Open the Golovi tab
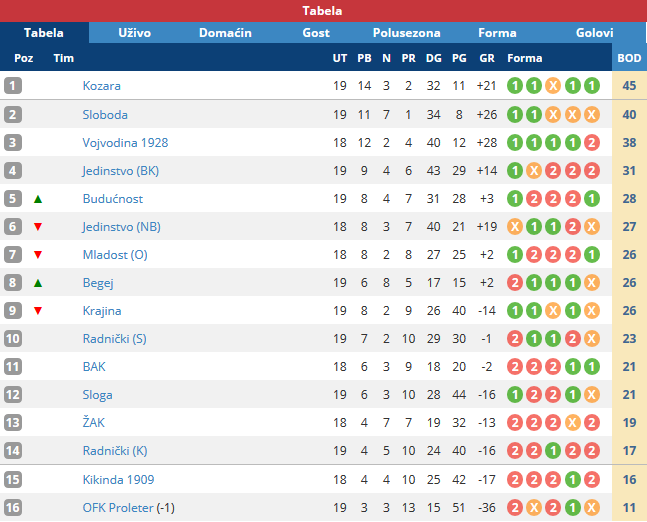Viewport: 647px width, 522px height. coord(594,33)
